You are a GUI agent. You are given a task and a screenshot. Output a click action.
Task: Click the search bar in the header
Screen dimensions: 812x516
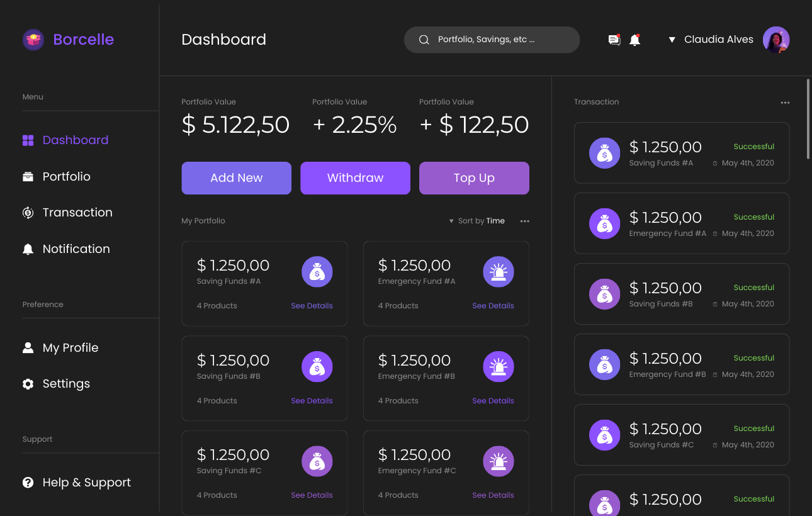coord(492,39)
